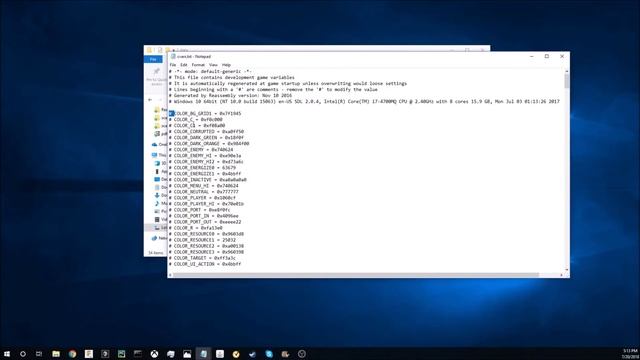Click the COLOR_UI_ACTION line

pyautogui.click(x=205, y=264)
